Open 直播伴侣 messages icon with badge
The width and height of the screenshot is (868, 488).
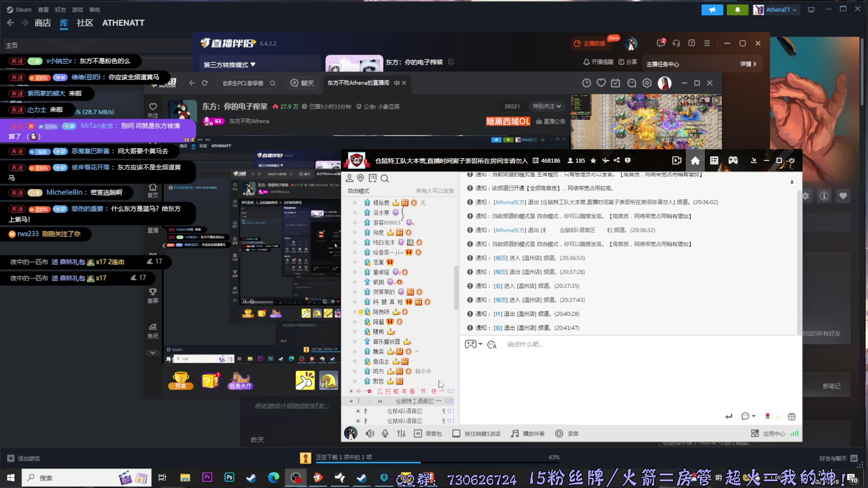661,43
